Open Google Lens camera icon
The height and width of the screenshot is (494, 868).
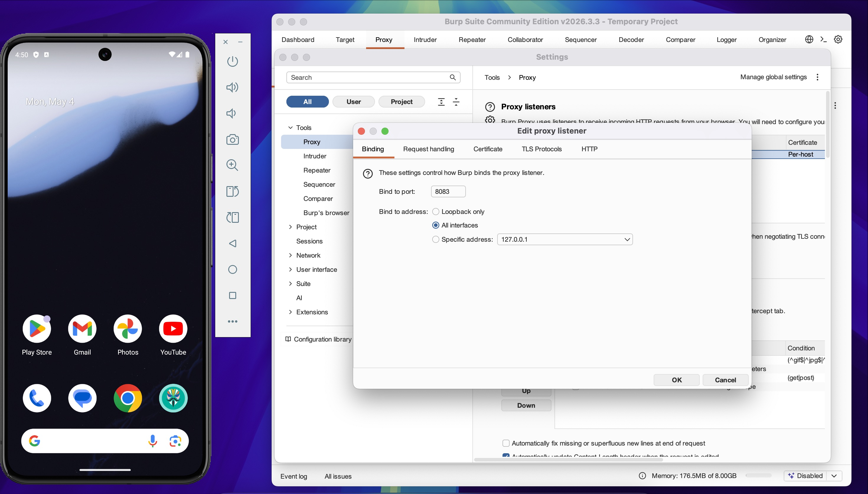[x=175, y=441]
